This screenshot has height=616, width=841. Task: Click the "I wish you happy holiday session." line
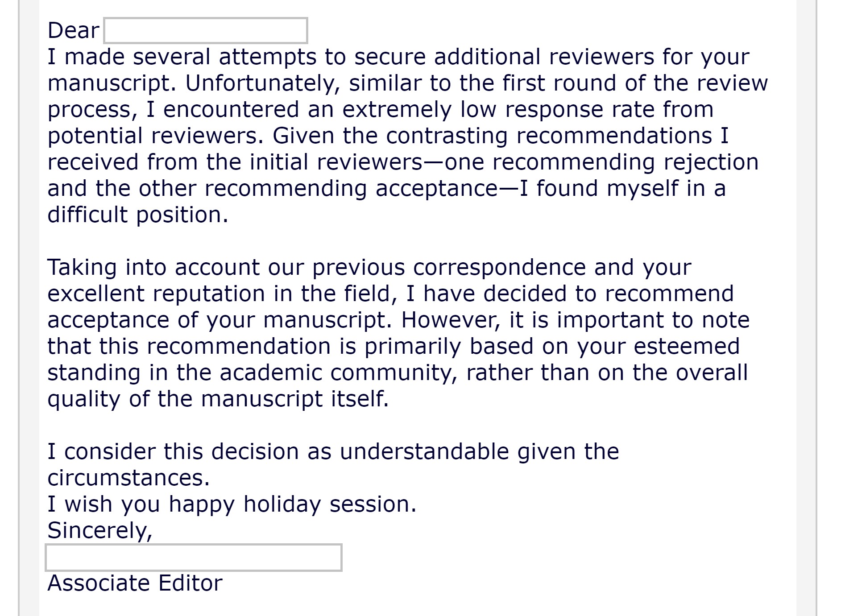(x=232, y=504)
